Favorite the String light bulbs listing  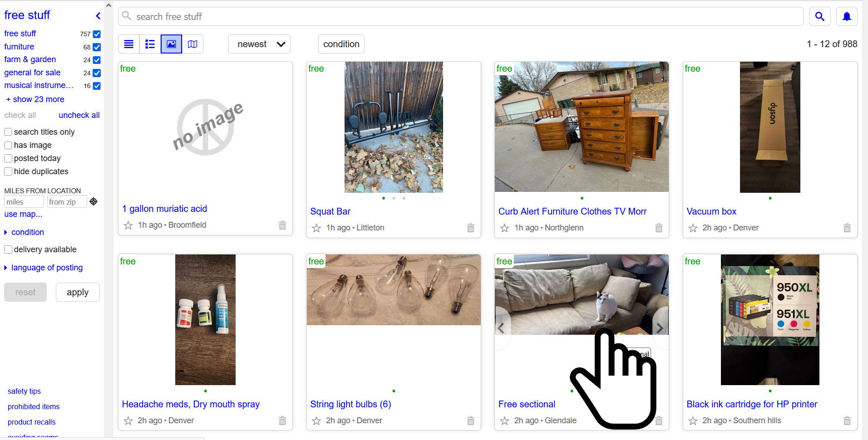316,421
